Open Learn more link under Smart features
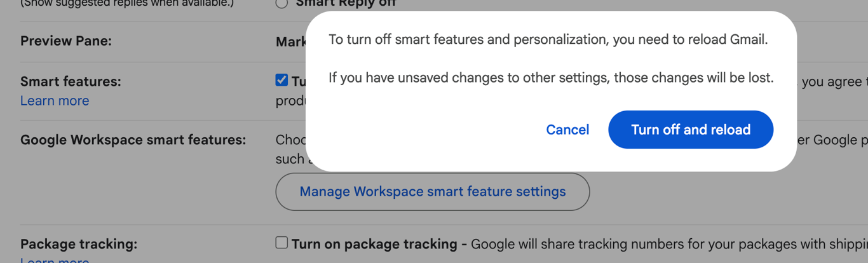 pos(55,100)
